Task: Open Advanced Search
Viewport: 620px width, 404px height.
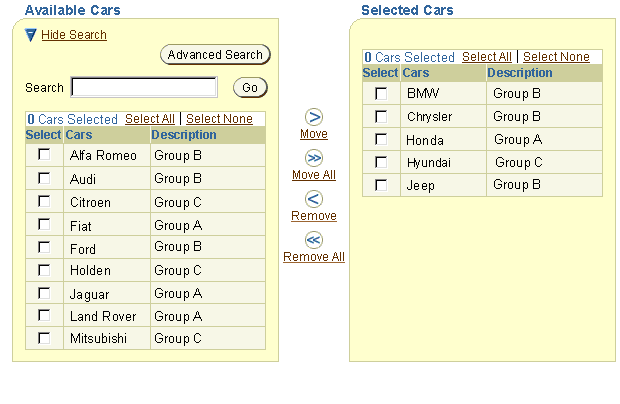Action: [x=215, y=55]
